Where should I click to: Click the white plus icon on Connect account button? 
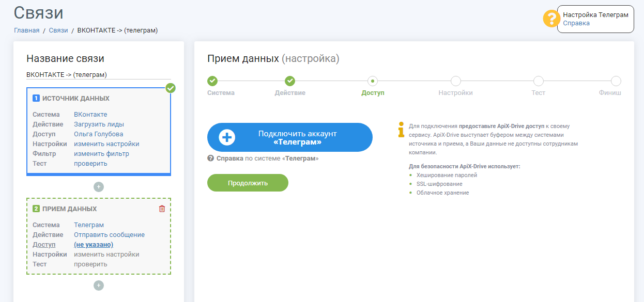click(227, 137)
